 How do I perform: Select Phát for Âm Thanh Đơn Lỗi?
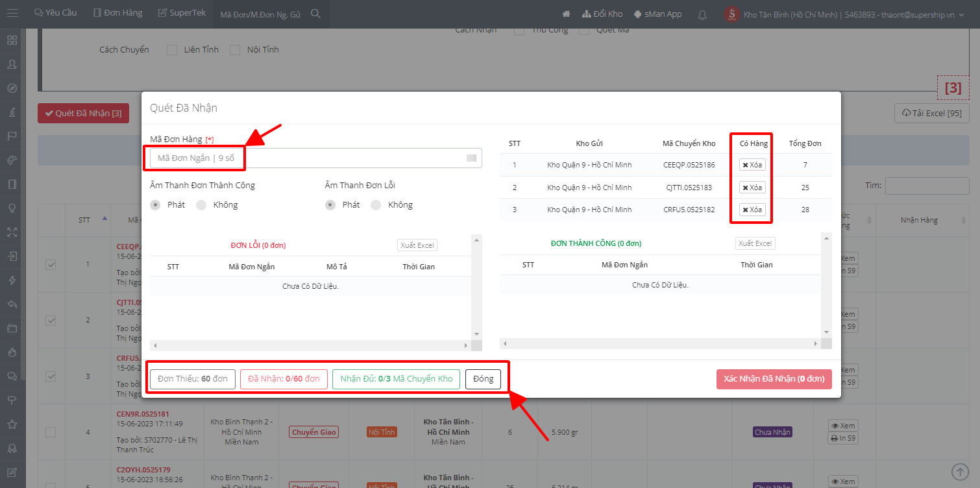click(331, 205)
